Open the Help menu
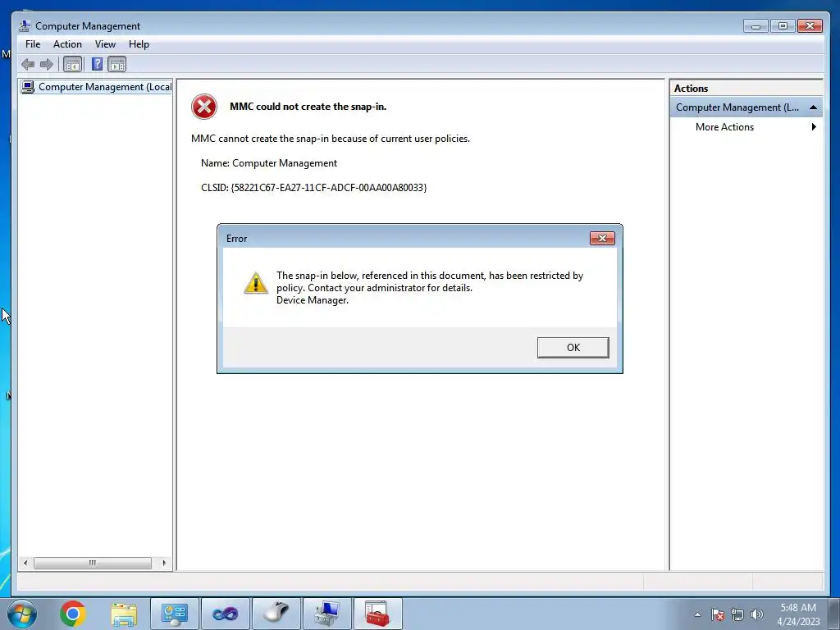 [139, 44]
